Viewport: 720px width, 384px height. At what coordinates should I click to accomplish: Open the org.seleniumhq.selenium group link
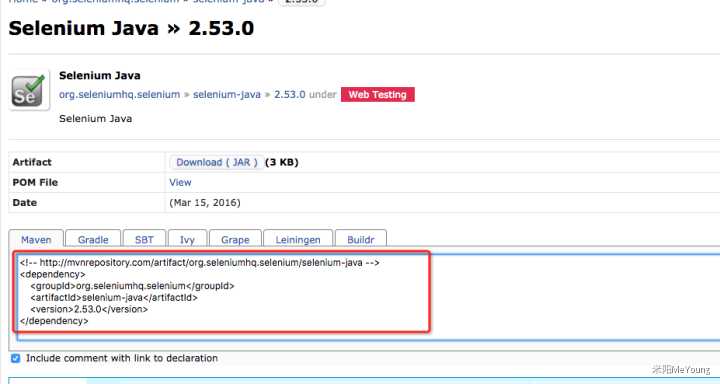pos(119,95)
